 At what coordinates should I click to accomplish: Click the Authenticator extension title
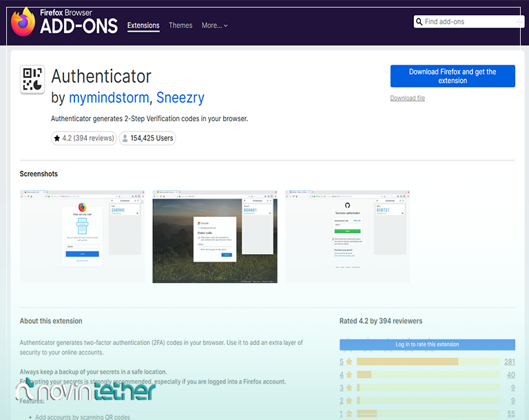(101, 76)
